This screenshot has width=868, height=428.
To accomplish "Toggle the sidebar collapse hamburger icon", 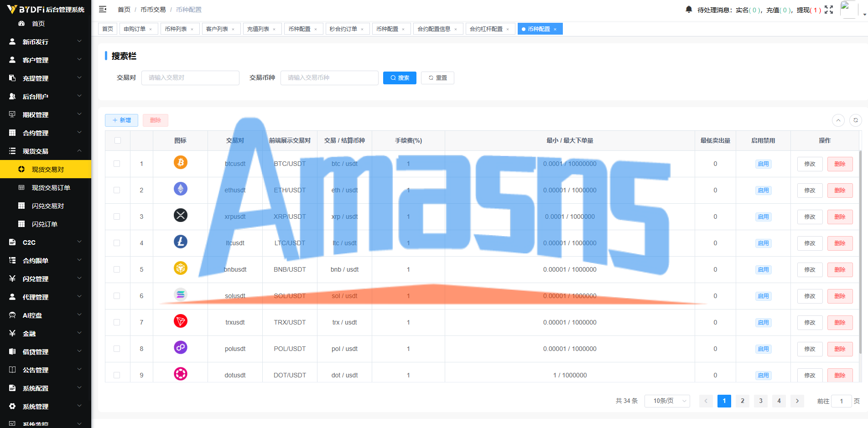I will [x=103, y=9].
